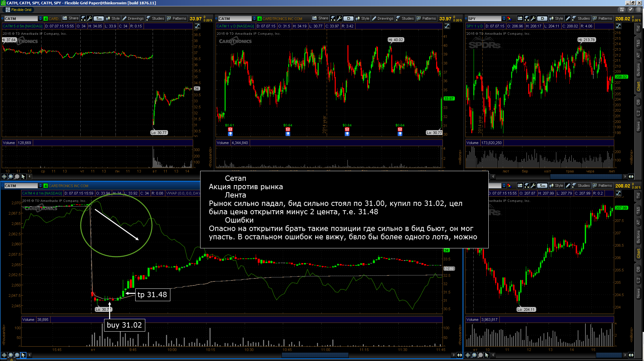Open Style menu on CATM daily chart

[x=363, y=18]
